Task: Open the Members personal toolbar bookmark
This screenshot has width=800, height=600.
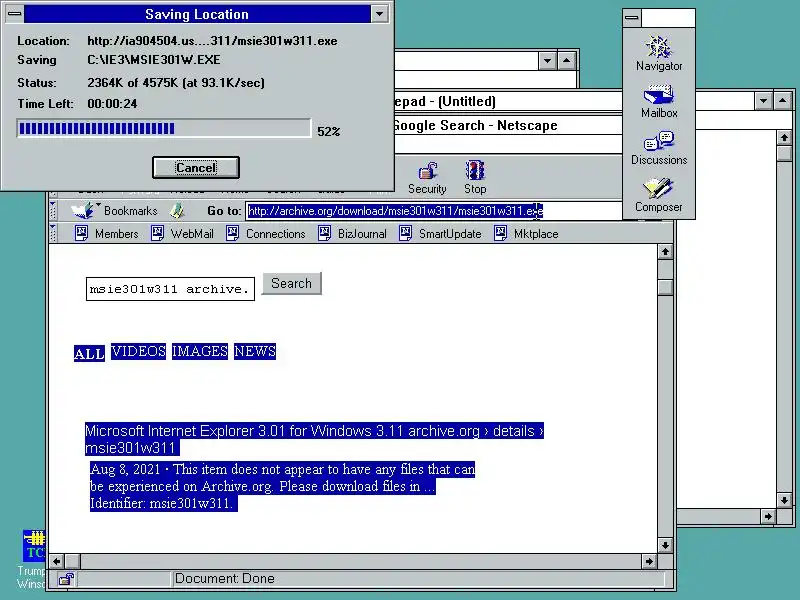Action: [x=107, y=234]
